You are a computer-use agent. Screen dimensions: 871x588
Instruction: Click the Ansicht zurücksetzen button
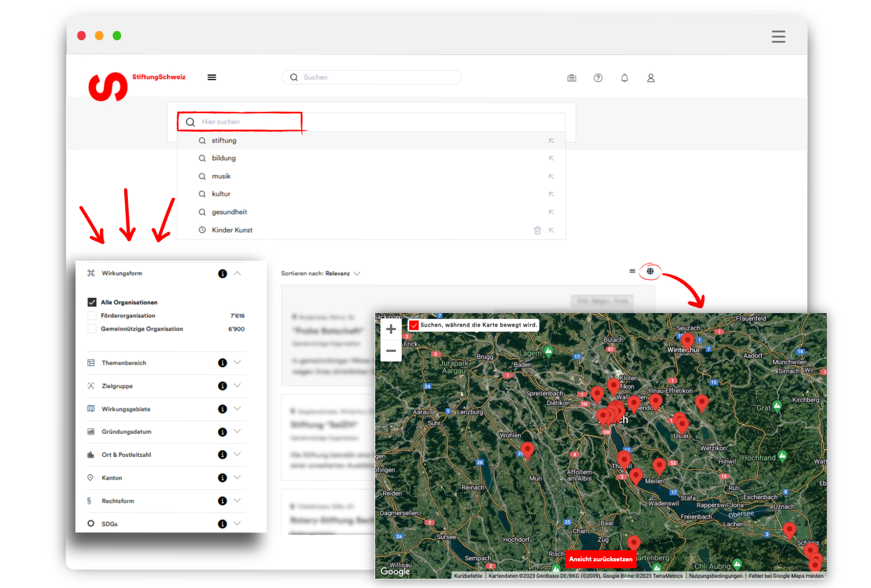(600, 559)
